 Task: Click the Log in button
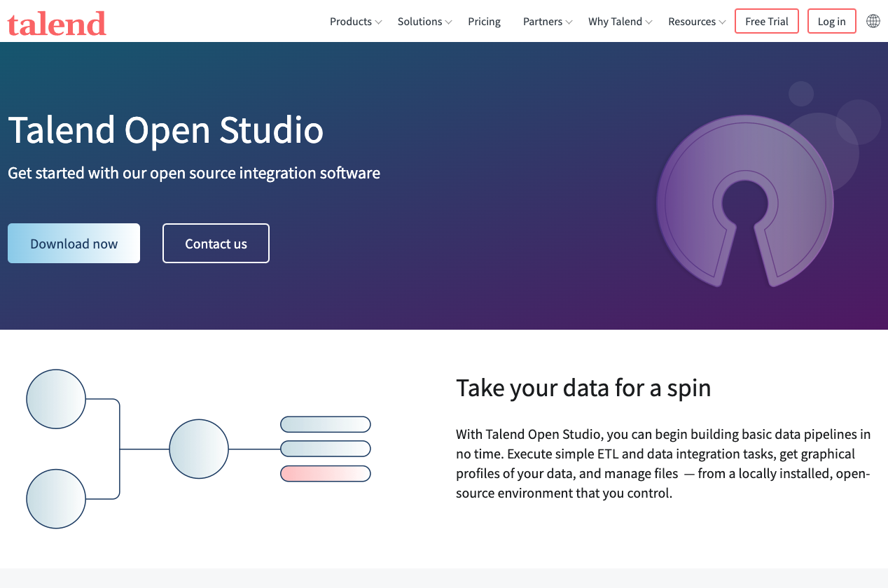832,21
